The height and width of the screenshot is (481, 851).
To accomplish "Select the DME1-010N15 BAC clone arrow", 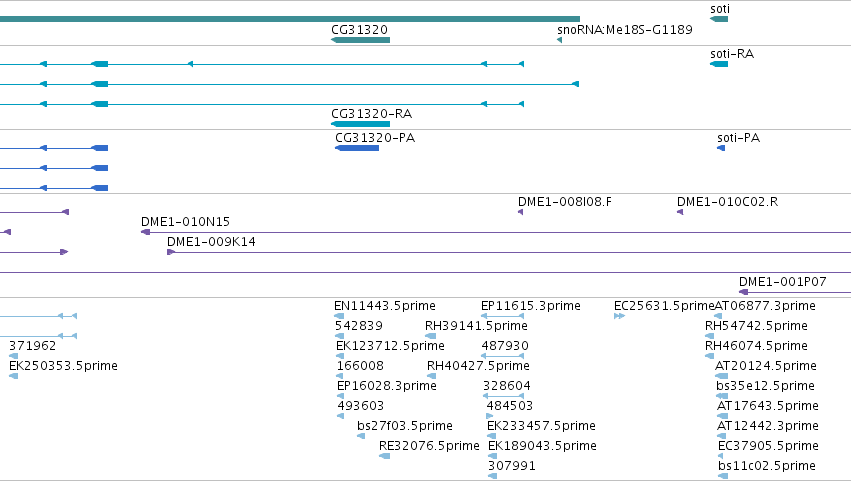I will point(145,232).
